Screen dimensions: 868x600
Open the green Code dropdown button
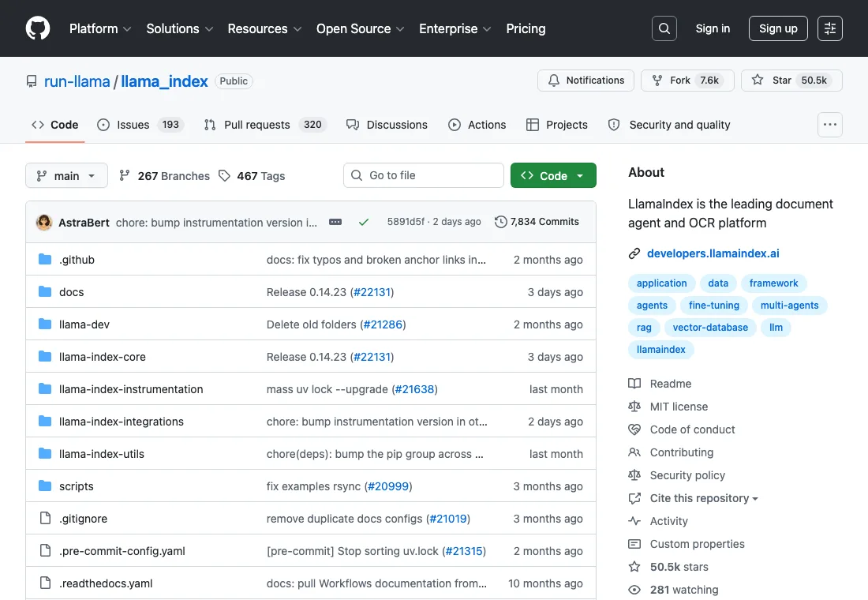pyautogui.click(x=553, y=175)
